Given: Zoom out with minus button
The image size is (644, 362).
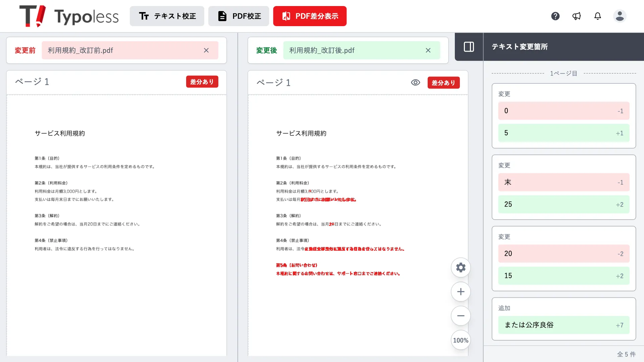Looking at the screenshot, I should click(461, 316).
